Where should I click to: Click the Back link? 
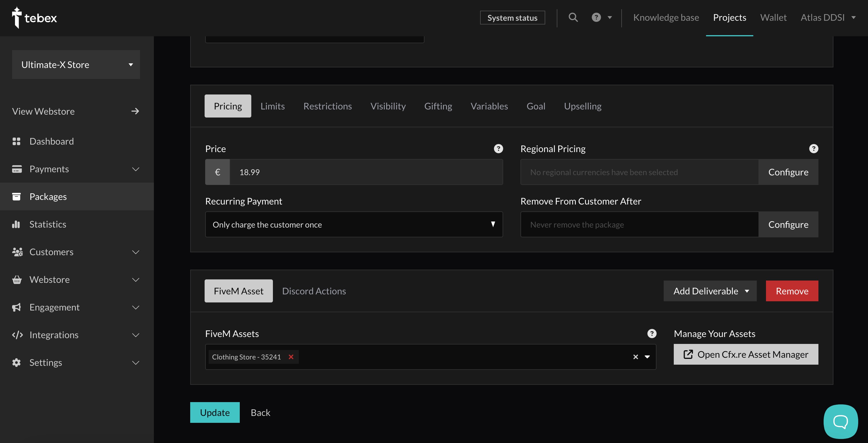261,412
